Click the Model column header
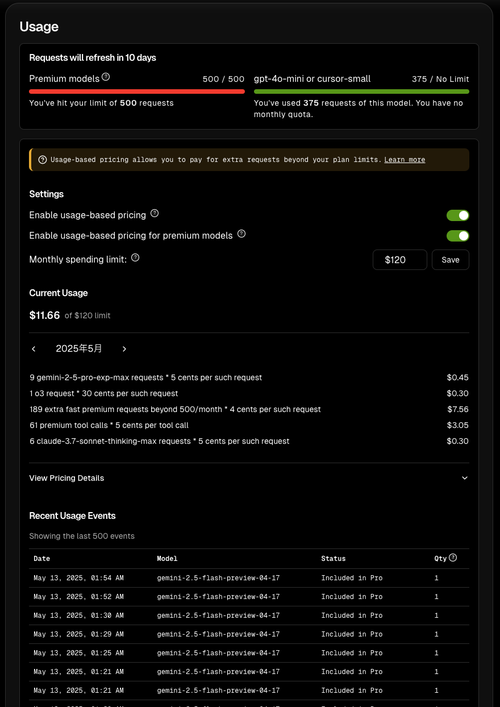 click(167, 559)
